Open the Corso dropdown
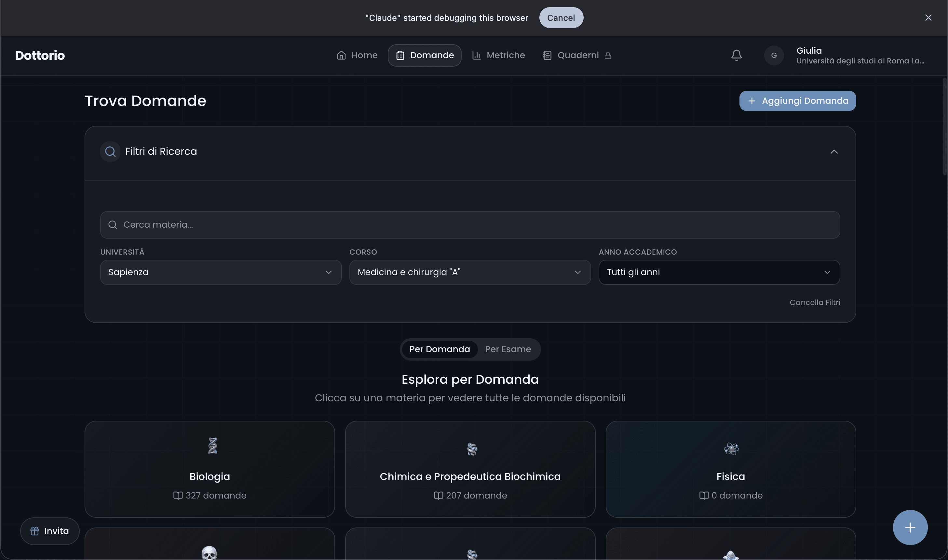This screenshot has width=948, height=560. pyautogui.click(x=470, y=272)
